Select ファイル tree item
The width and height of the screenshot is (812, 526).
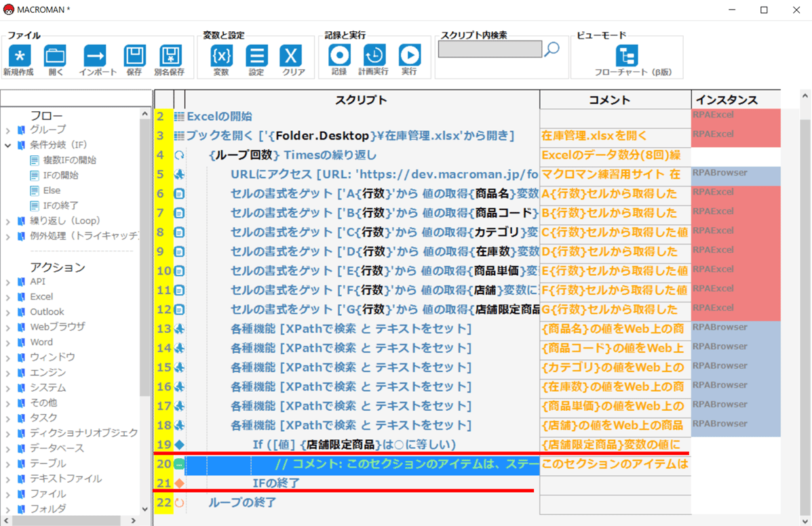tap(47, 493)
